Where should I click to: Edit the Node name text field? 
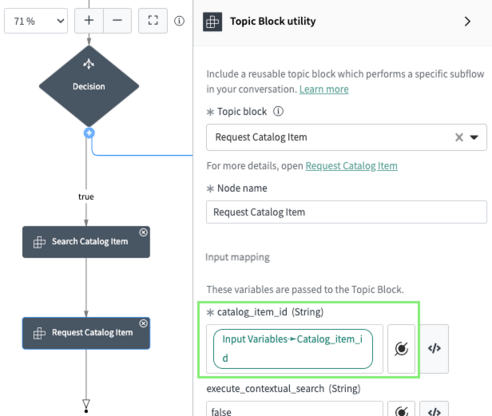coord(346,212)
